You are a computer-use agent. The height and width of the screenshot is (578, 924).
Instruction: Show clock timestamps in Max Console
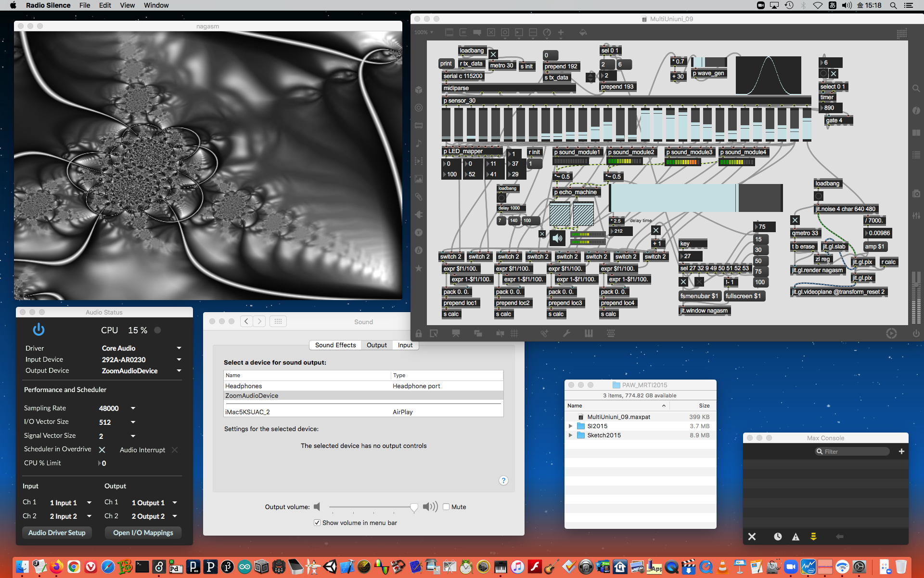[778, 537]
